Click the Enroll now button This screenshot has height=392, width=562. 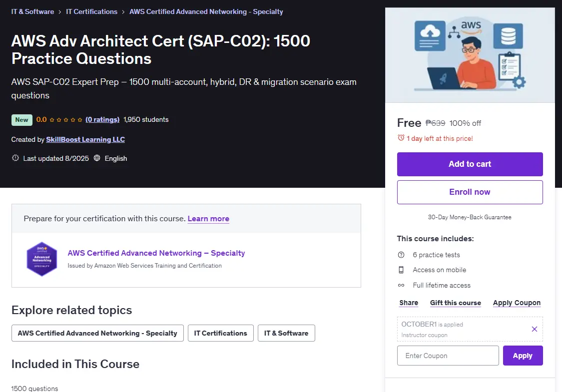[470, 192]
